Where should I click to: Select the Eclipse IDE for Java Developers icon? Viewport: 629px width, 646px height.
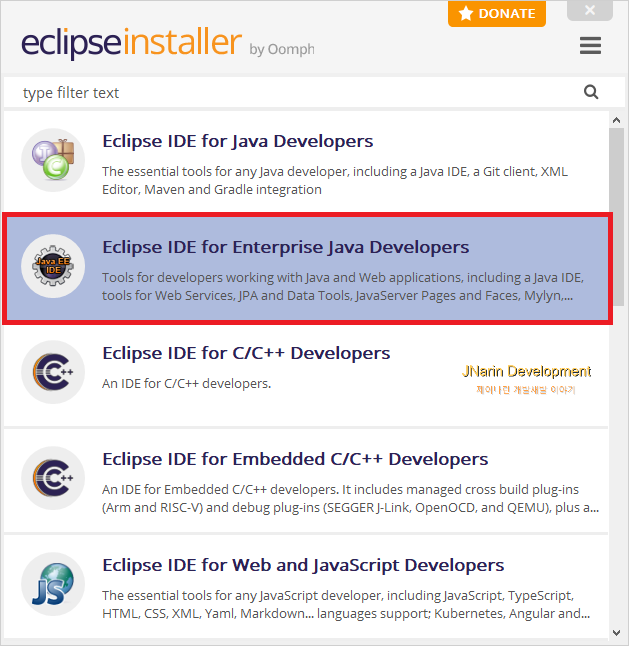[53, 160]
